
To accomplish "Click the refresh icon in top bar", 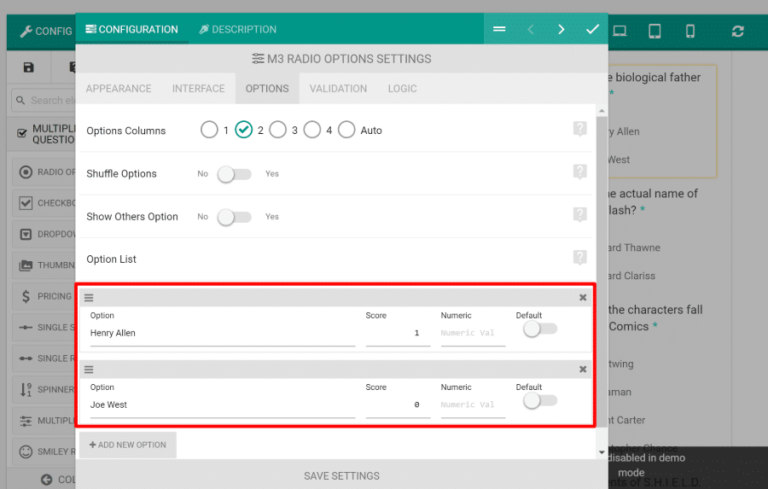I will pyautogui.click(x=737, y=31).
